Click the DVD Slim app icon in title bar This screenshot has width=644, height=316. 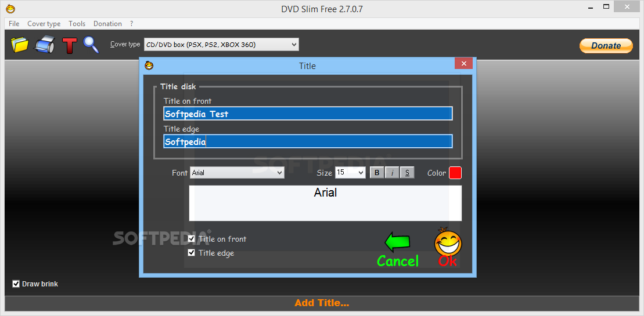(10, 8)
